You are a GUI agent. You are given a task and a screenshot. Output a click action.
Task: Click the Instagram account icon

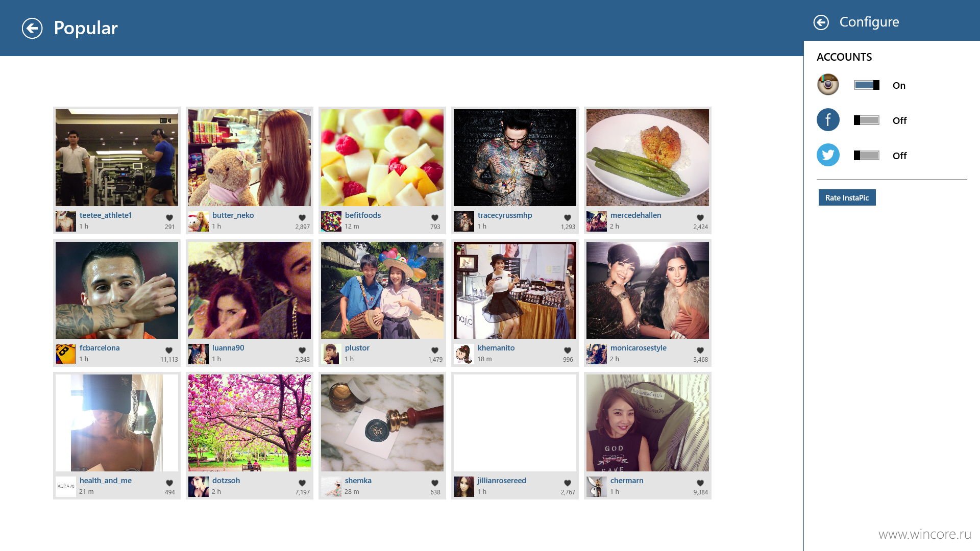tap(828, 85)
